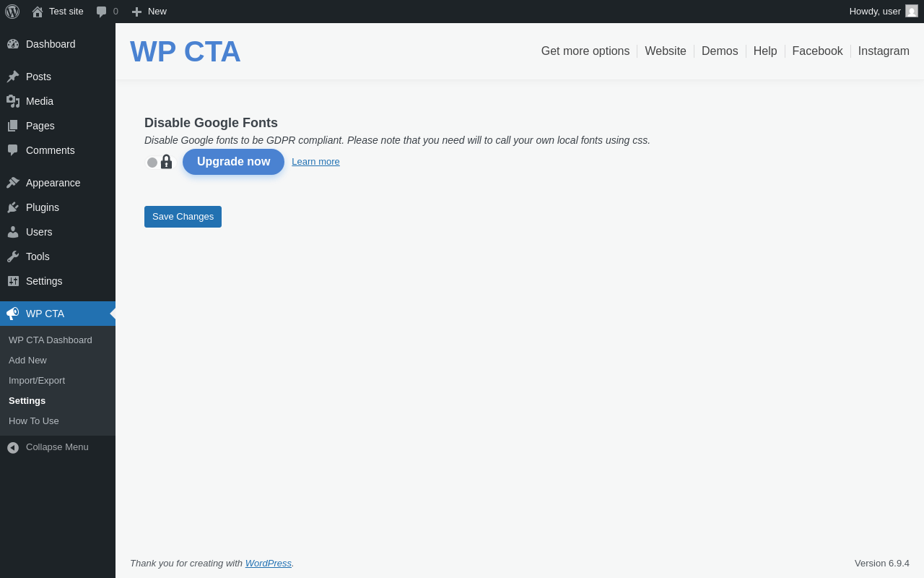Click the WP CTA megaphone icon
The image size is (924, 578).
coord(13,314)
